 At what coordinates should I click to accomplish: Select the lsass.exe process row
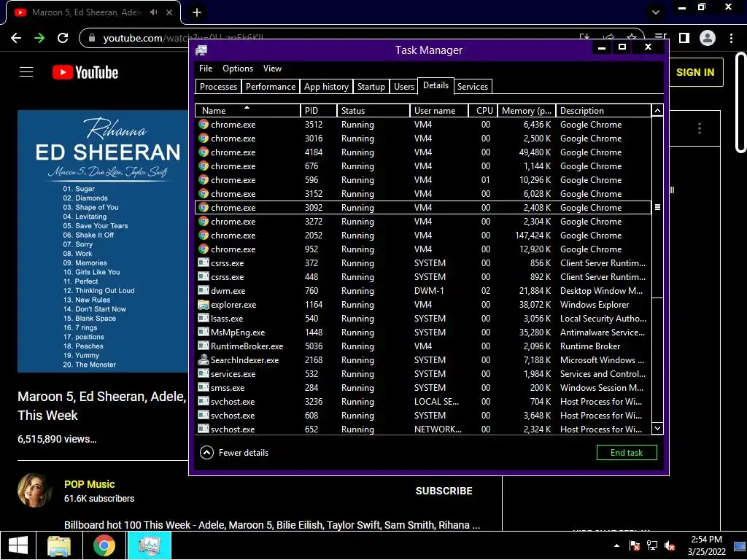pyautogui.click(x=423, y=318)
